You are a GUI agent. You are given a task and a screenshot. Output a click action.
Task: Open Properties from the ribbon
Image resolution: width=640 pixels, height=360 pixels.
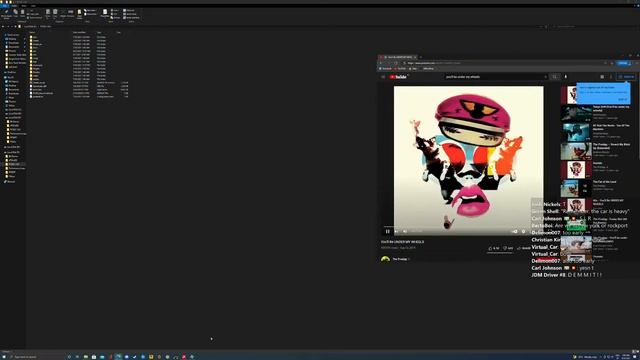(105, 13)
